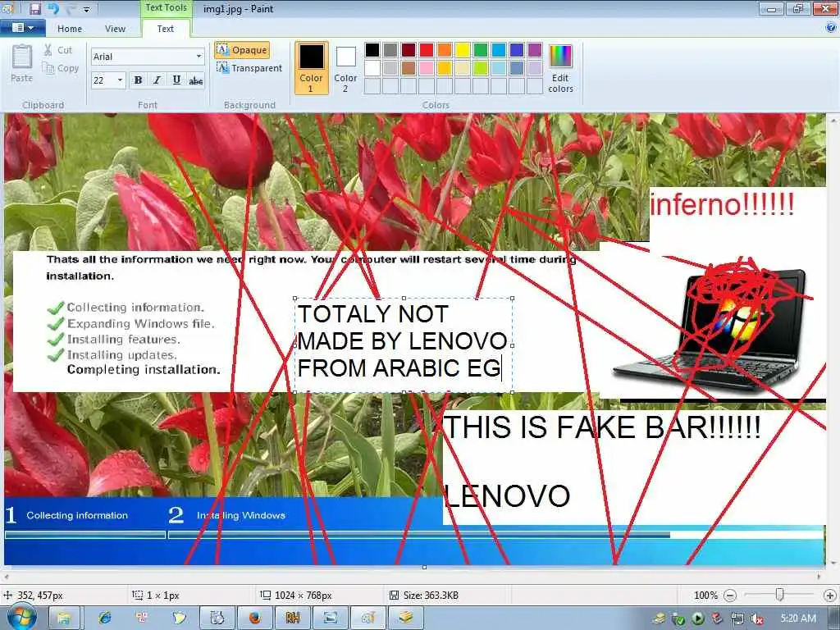Pick the dark gray color swatch
Image resolution: width=840 pixels, height=630 pixels.
pyautogui.click(x=390, y=50)
